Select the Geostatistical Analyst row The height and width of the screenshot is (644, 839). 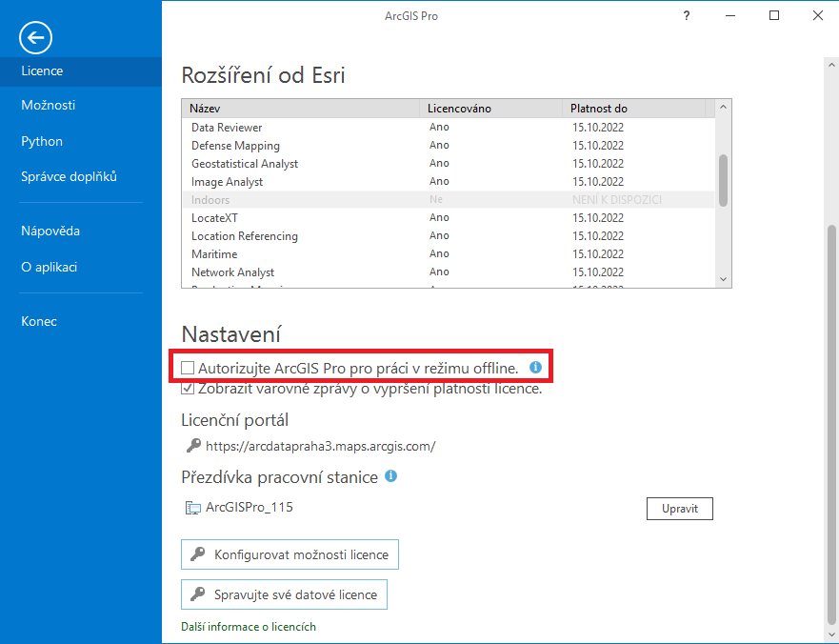pos(449,164)
